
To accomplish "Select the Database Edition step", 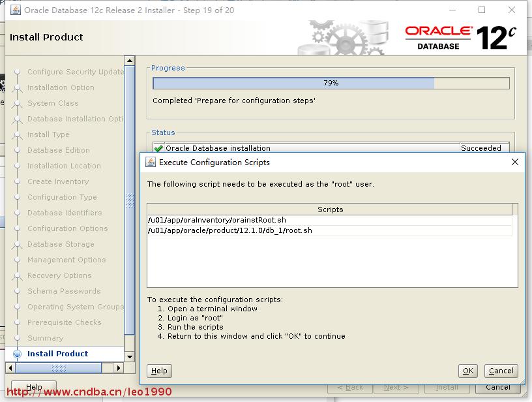I will pos(59,150).
